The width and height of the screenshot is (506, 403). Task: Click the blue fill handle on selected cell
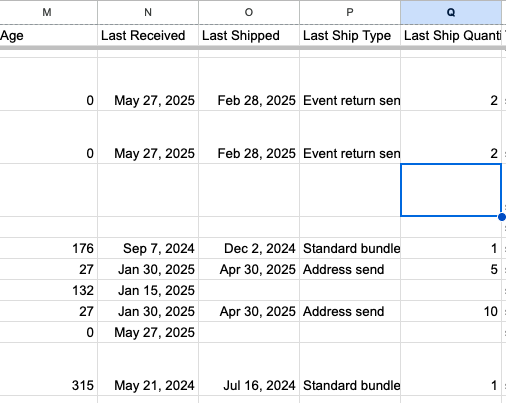point(502,217)
